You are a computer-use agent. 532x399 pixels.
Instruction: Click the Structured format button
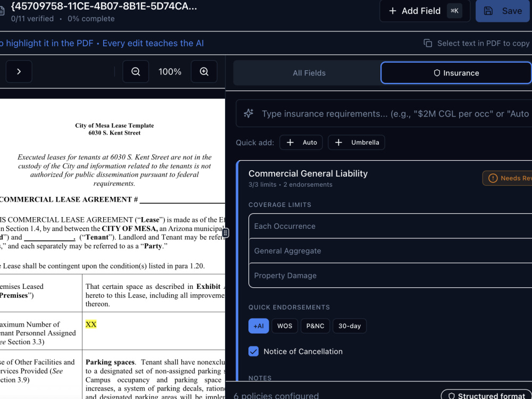point(487,396)
